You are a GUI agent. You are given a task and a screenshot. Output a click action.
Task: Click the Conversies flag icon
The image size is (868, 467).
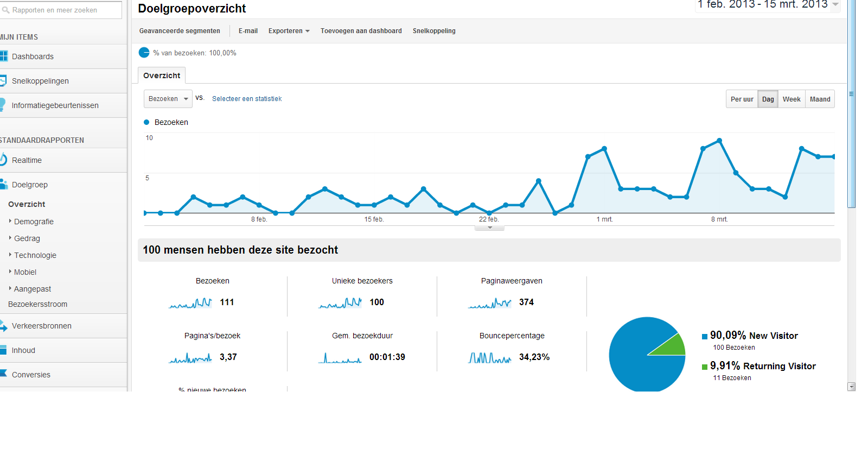tap(3, 374)
